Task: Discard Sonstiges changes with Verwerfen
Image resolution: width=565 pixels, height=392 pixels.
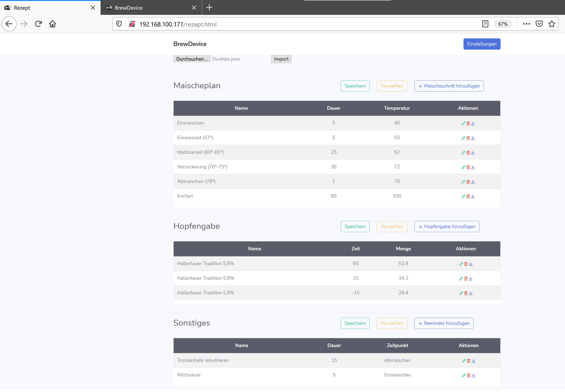Action: click(x=392, y=323)
